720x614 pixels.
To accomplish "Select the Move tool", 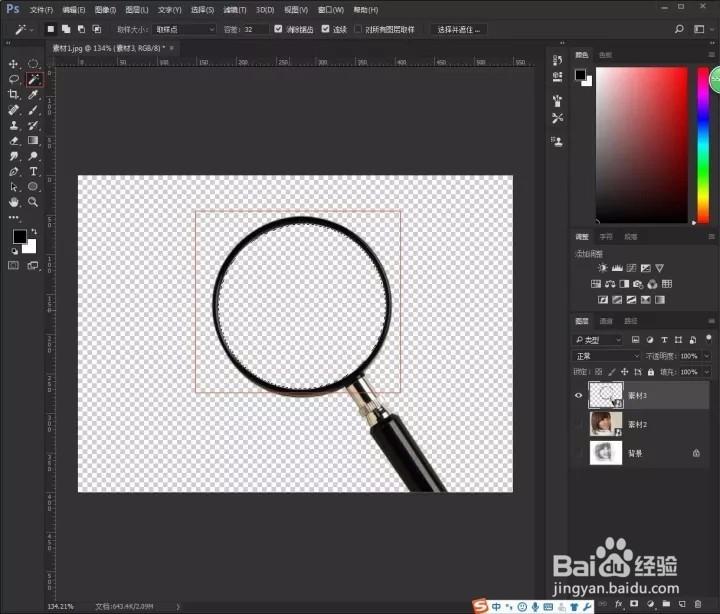I will (x=14, y=64).
